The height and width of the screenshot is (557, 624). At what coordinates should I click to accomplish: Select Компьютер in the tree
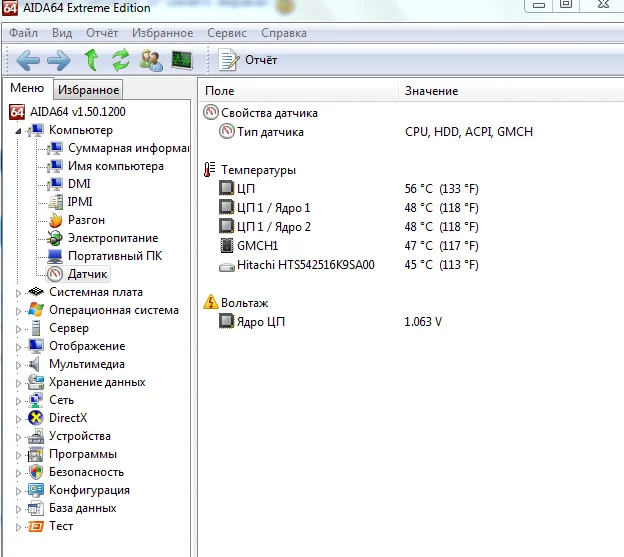81,130
